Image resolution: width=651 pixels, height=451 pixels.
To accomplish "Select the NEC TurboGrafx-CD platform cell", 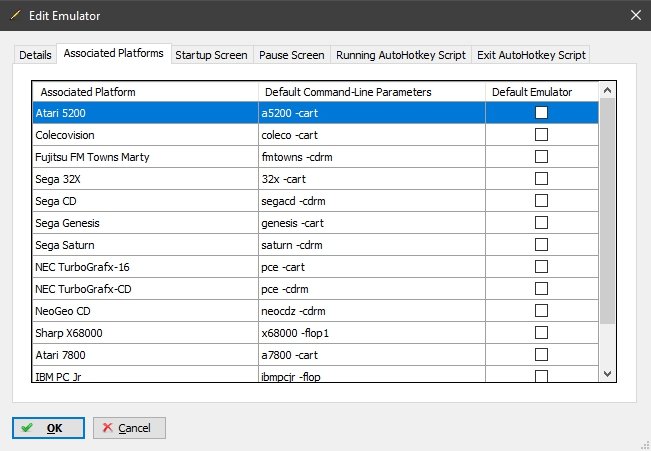I will pyautogui.click(x=145, y=289).
